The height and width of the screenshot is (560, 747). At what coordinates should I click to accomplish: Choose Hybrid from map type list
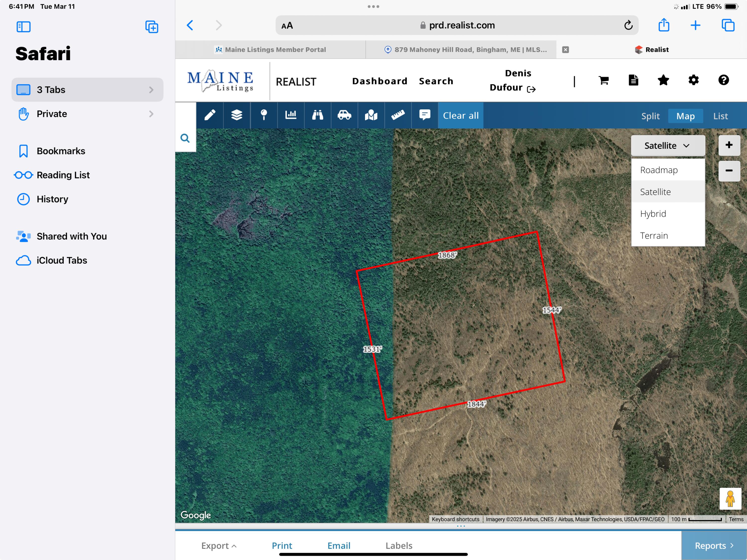(x=653, y=214)
